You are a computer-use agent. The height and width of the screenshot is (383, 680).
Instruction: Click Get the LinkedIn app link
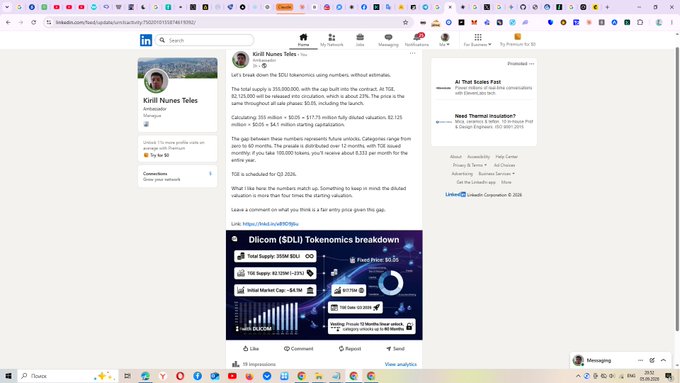coord(476,182)
